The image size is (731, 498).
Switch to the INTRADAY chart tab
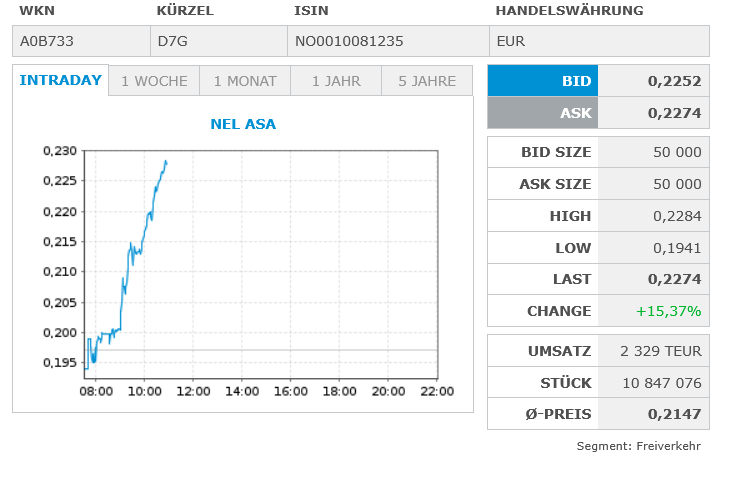pyautogui.click(x=61, y=81)
